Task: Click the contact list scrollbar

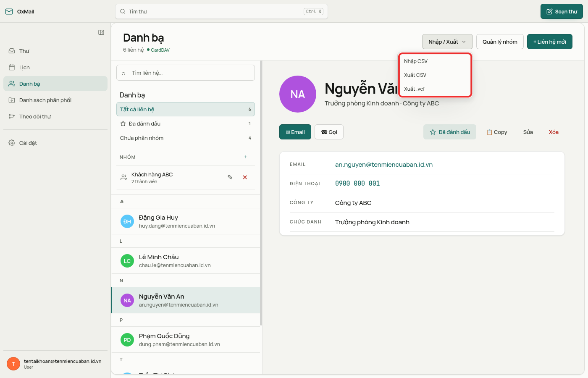Action: [x=261, y=193]
